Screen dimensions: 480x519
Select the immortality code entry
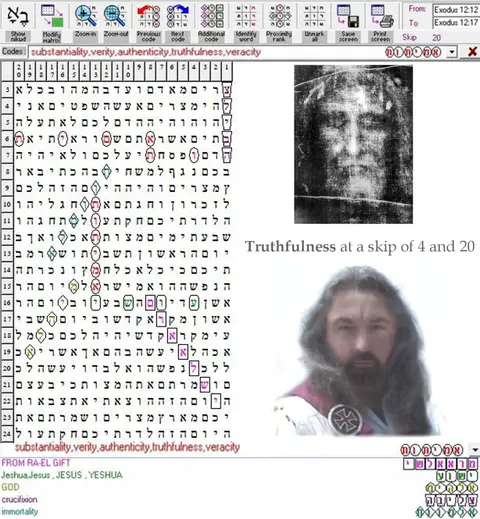point(20,511)
